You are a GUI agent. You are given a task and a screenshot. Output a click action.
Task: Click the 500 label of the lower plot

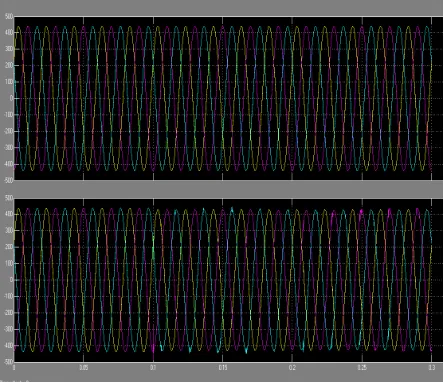[9, 198]
